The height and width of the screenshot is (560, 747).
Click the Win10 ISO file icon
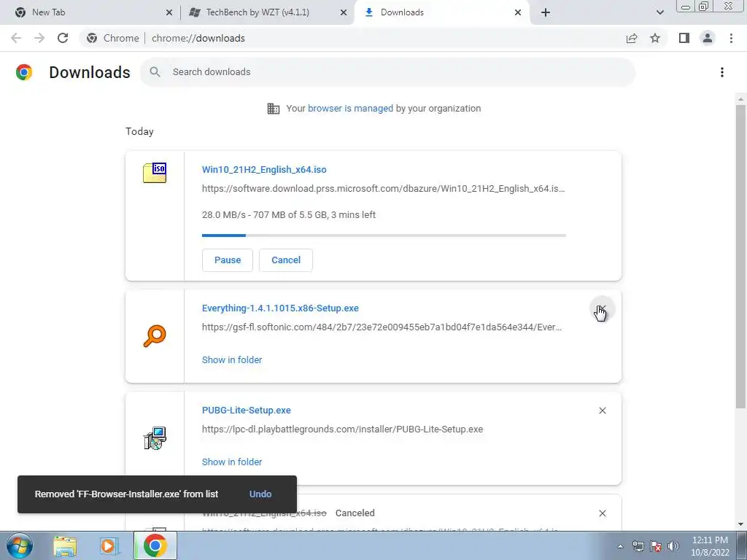click(155, 172)
